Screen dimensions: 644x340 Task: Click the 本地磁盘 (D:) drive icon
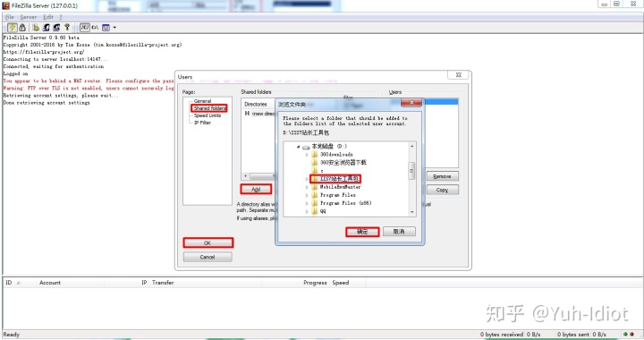306,147
